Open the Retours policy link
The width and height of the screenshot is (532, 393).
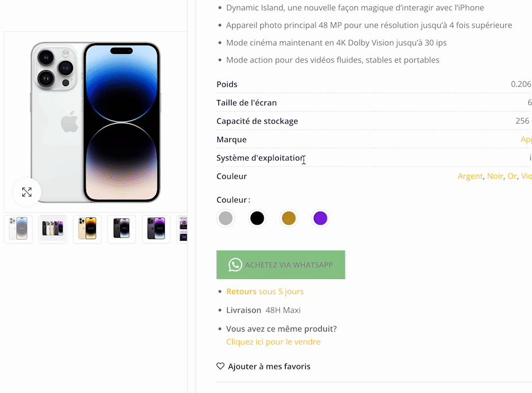tap(241, 291)
